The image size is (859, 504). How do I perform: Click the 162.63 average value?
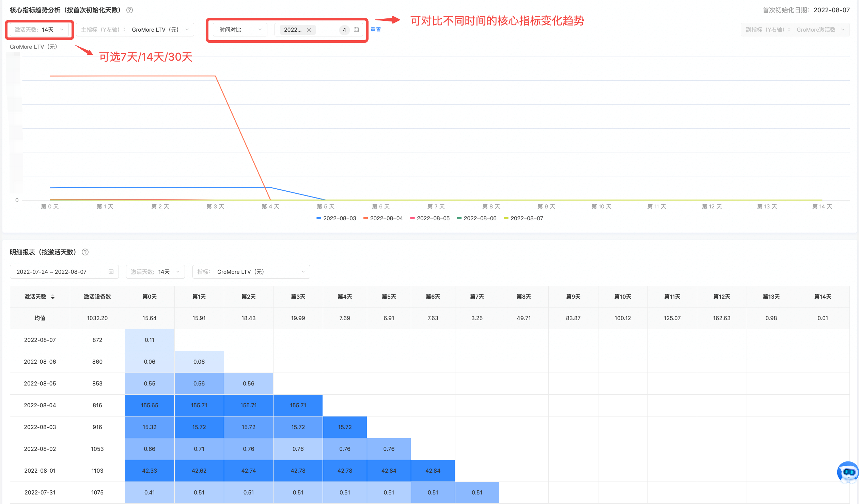coord(722,318)
